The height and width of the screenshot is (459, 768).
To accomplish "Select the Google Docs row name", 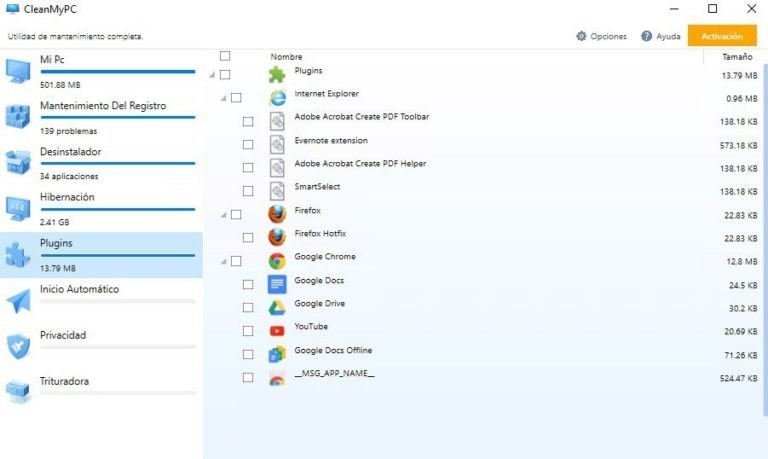I will [x=319, y=280].
